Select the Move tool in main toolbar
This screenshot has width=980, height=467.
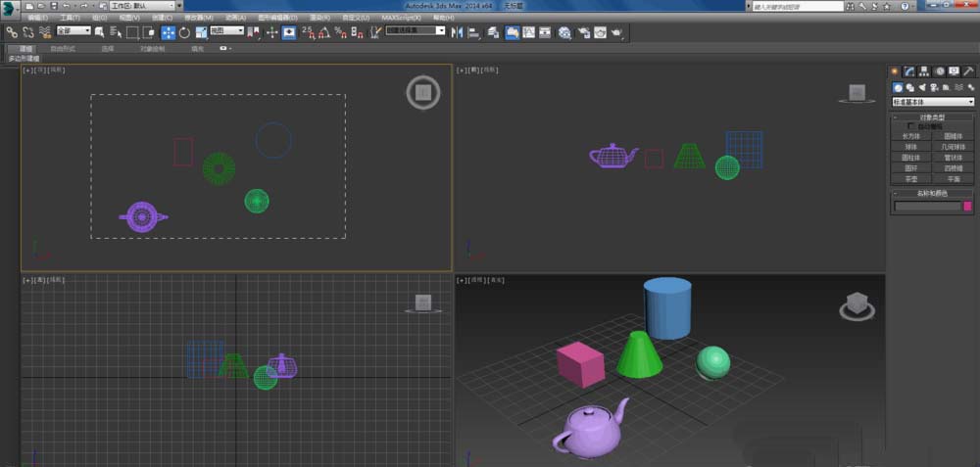(x=168, y=32)
